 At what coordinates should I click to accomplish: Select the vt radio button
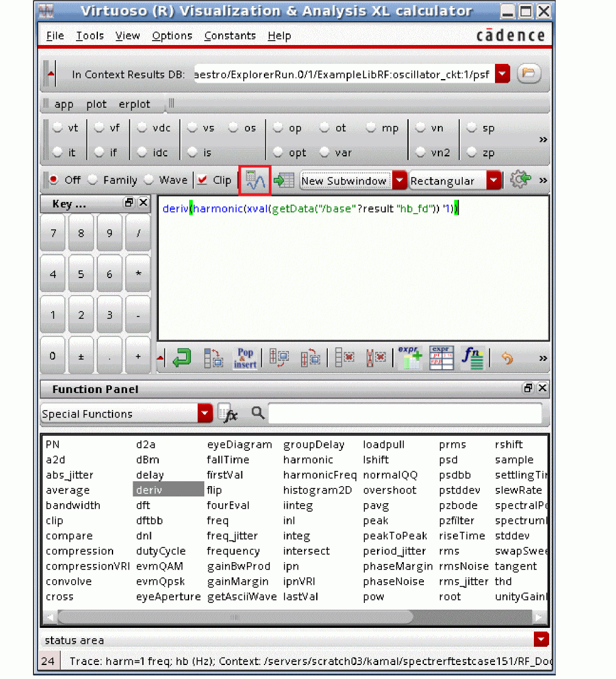pyautogui.click(x=58, y=128)
